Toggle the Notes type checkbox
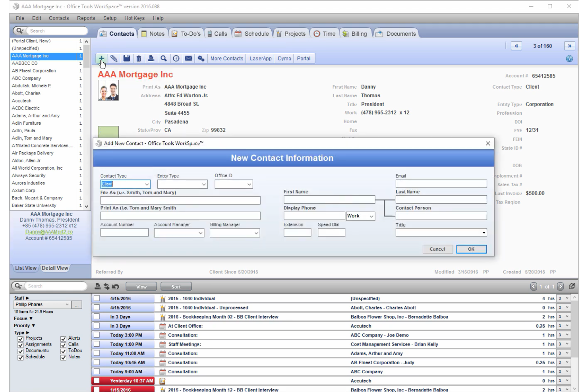588x392 pixels. [x=63, y=357]
